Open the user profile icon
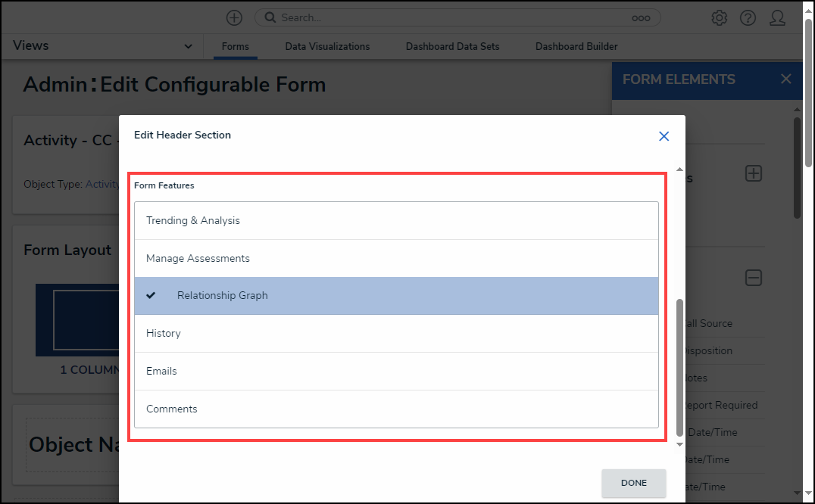 (777, 18)
